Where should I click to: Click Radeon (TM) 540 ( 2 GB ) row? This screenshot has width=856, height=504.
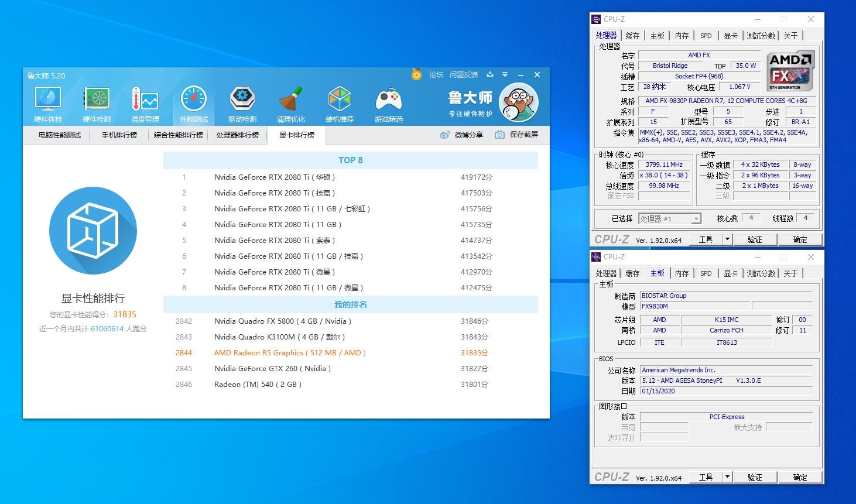tap(350, 384)
